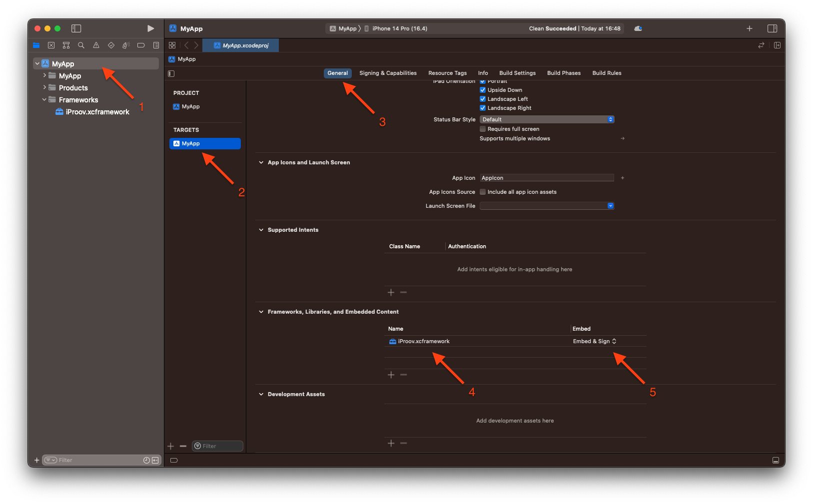This screenshot has width=813, height=504.
Task: Open the Project navigator folder icon
Action: pos(36,45)
